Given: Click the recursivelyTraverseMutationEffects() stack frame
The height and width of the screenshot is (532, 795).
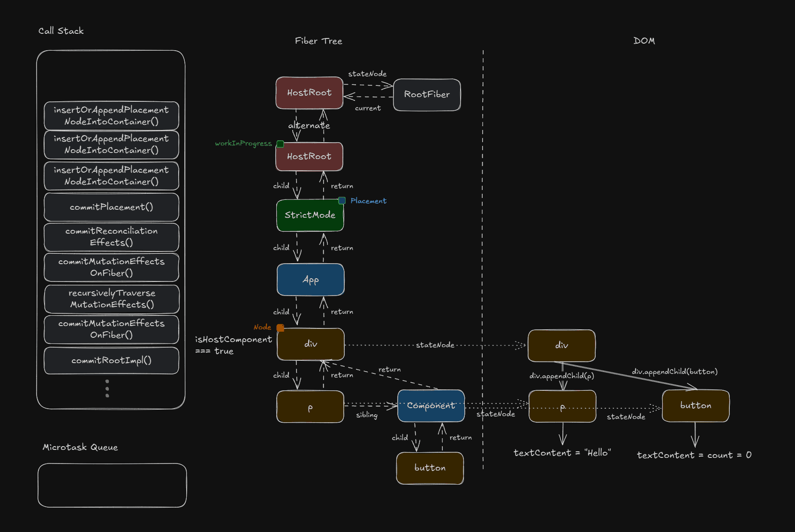Looking at the screenshot, I should point(111,299).
